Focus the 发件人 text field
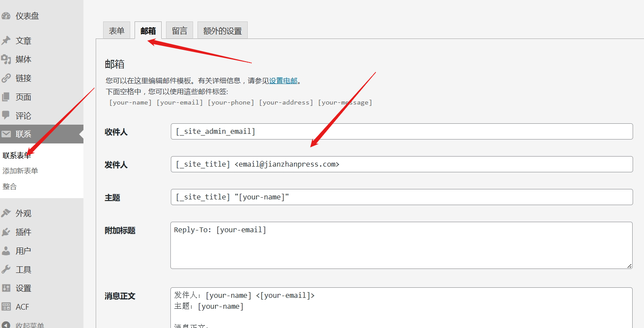The width and height of the screenshot is (644, 328). [x=402, y=164]
